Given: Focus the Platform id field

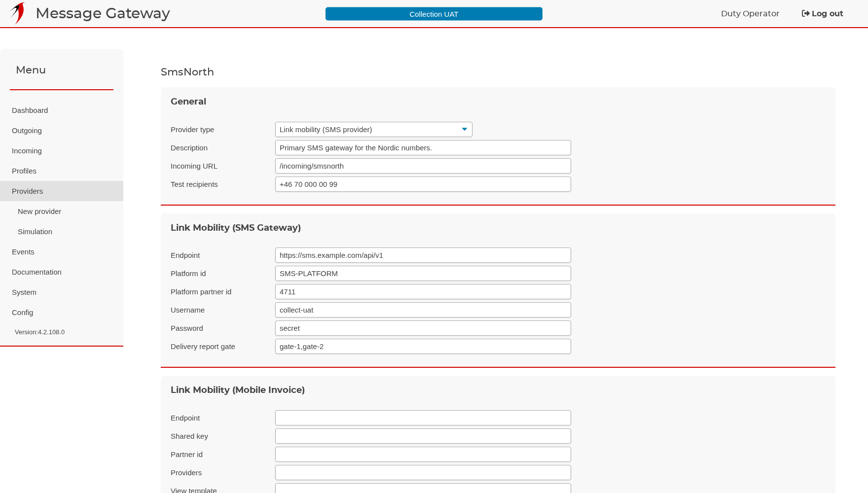Looking at the screenshot, I should coord(423,274).
